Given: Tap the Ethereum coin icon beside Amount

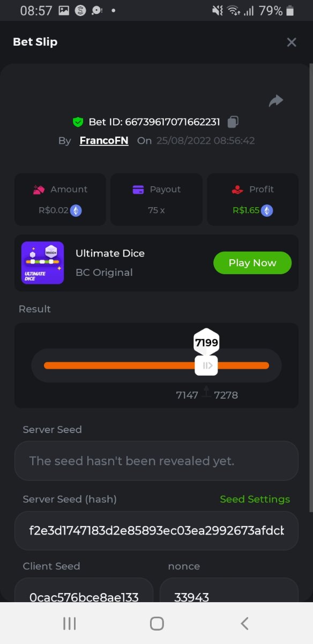Looking at the screenshot, I should click(x=76, y=210).
